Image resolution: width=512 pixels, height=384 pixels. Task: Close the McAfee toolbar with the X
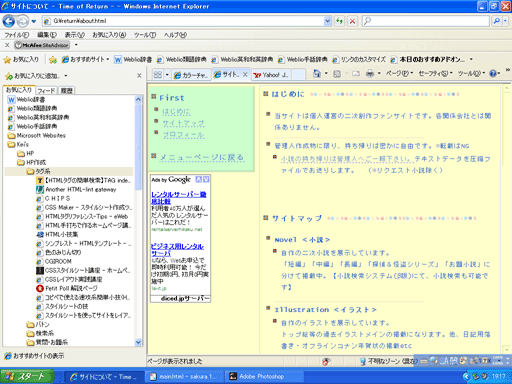[7, 45]
